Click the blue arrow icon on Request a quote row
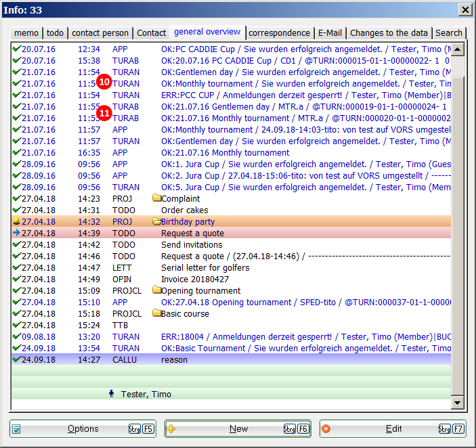This screenshot has height=448, width=476. click(16, 233)
